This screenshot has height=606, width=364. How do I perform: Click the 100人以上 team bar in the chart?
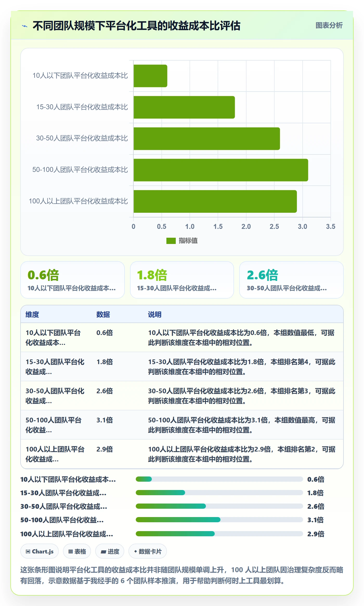[215, 201]
